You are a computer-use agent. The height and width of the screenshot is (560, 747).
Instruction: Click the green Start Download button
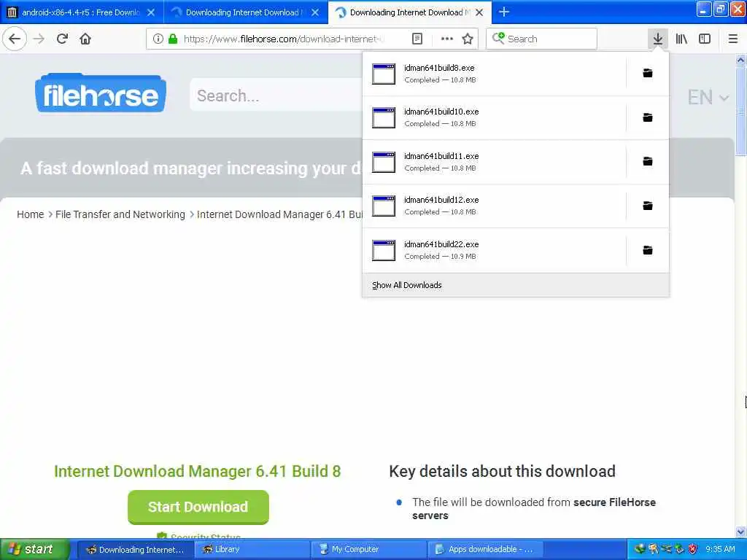point(198,507)
